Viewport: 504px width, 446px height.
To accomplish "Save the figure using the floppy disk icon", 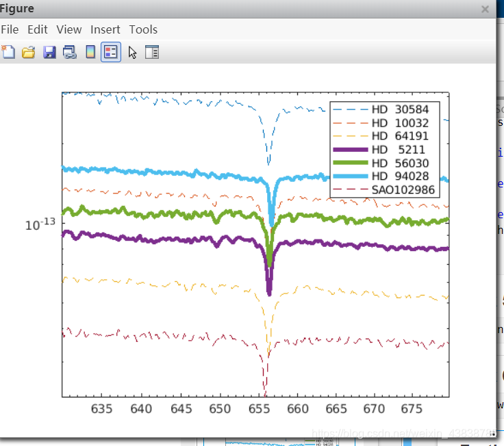I will pyautogui.click(x=49, y=52).
